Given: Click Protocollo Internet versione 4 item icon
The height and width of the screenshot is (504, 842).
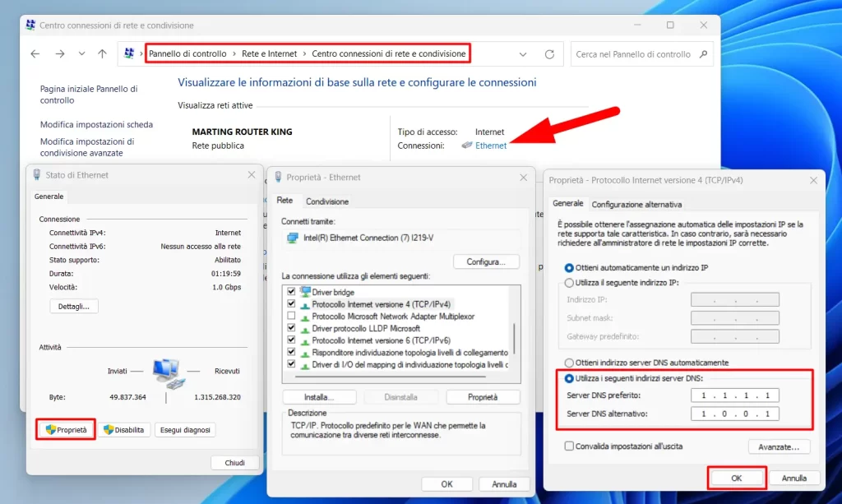Looking at the screenshot, I should click(x=305, y=305).
